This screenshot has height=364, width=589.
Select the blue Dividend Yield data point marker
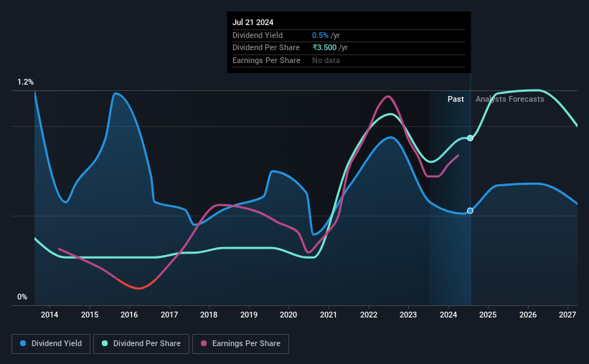coord(470,211)
